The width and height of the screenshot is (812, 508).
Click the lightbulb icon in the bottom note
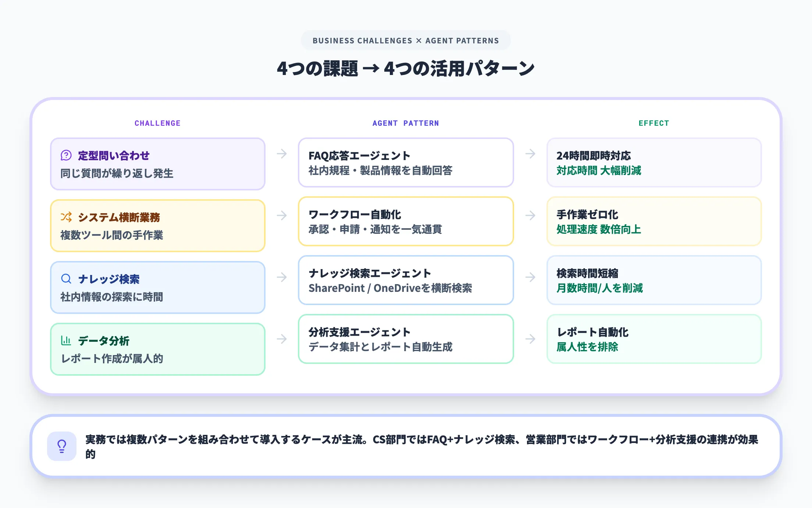click(61, 446)
